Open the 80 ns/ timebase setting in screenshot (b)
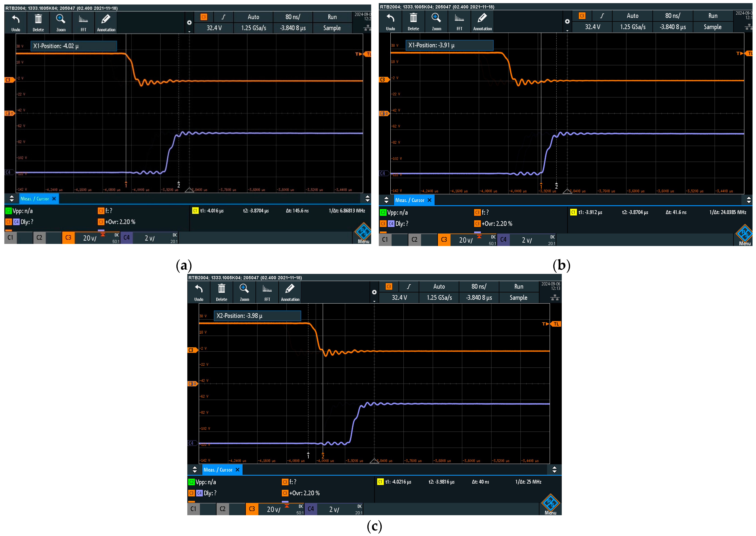The image size is (756, 536). click(x=672, y=15)
